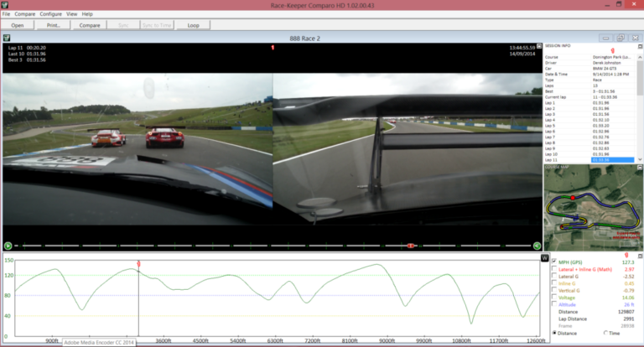This screenshot has width=644, height=347.
Task: Collapse the Course Map panel with corner icon
Action: pyautogui.click(x=639, y=167)
